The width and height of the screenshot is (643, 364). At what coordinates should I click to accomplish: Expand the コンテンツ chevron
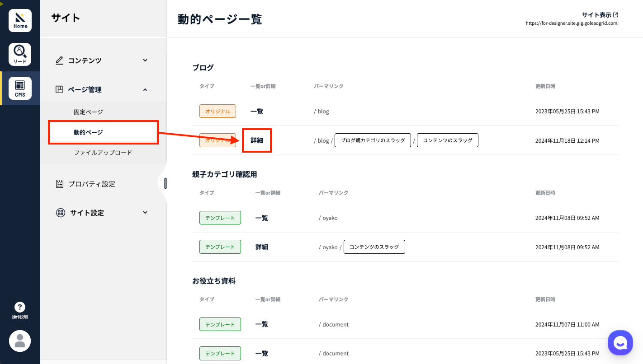[145, 60]
